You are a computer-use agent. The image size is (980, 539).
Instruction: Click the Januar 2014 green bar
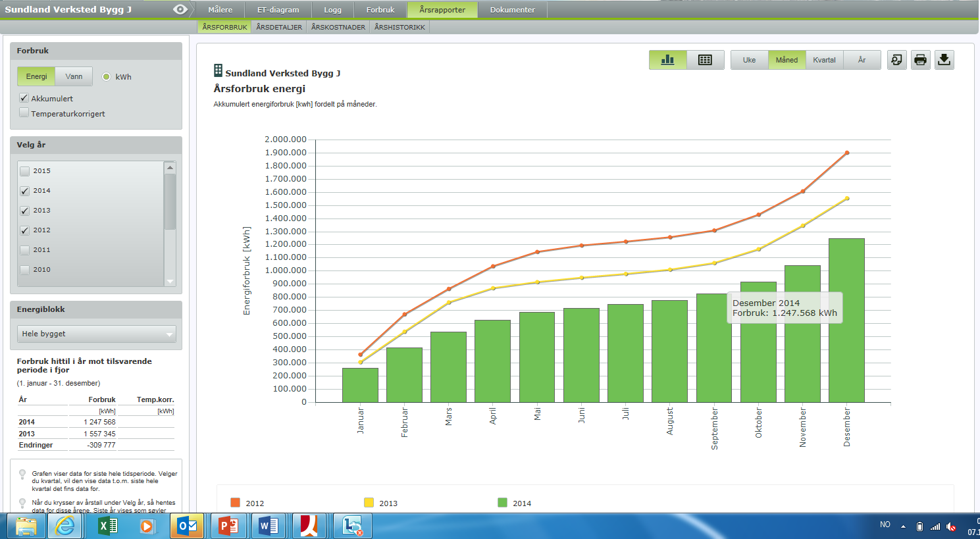coord(360,385)
